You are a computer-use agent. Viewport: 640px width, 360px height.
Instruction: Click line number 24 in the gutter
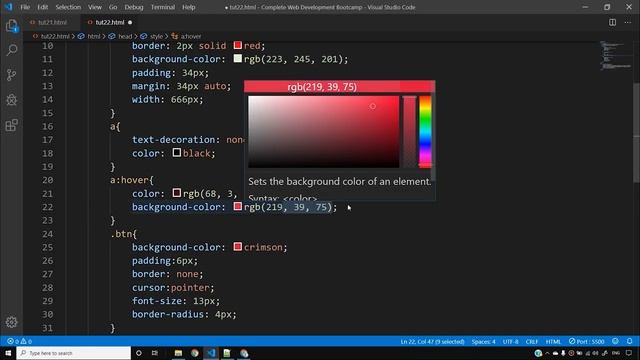47,234
